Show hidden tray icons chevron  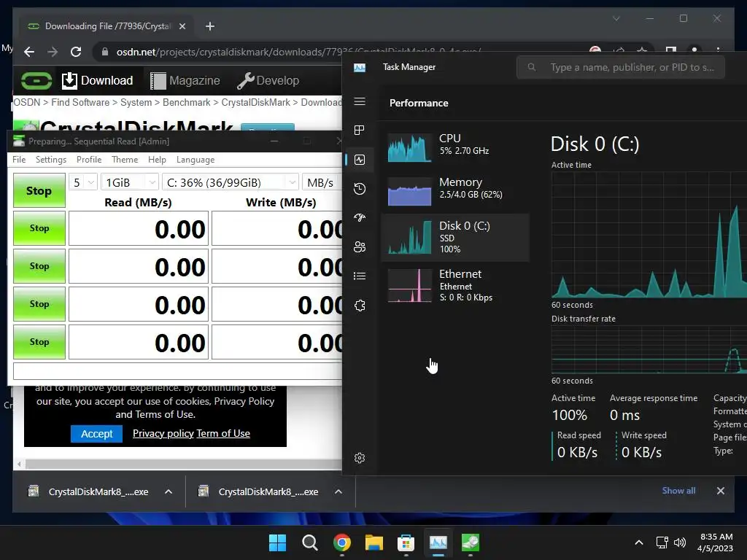[639, 542]
